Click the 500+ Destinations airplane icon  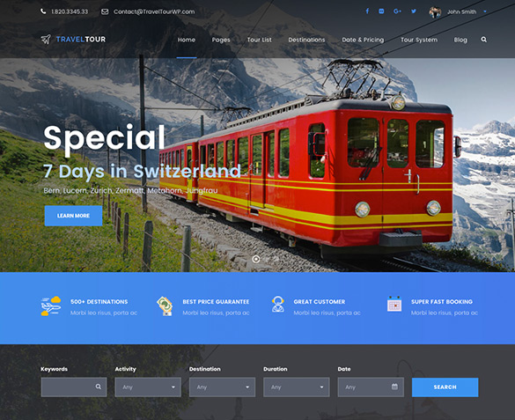tap(51, 306)
